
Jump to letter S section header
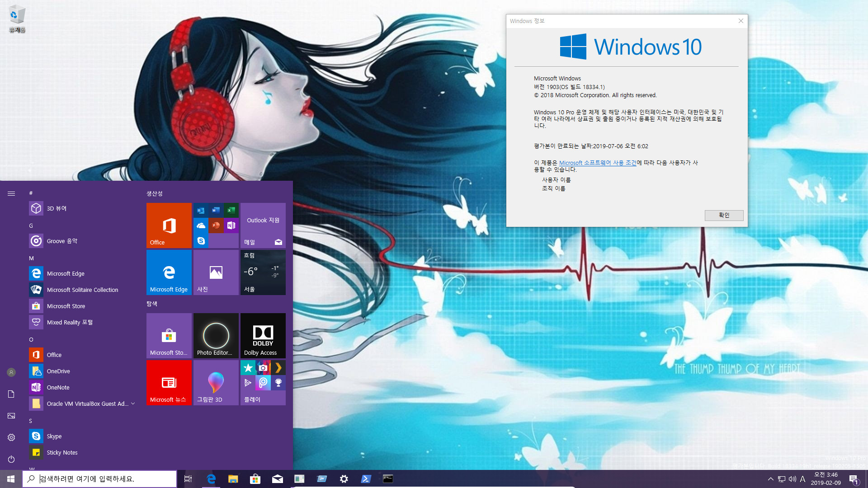click(31, 421)
